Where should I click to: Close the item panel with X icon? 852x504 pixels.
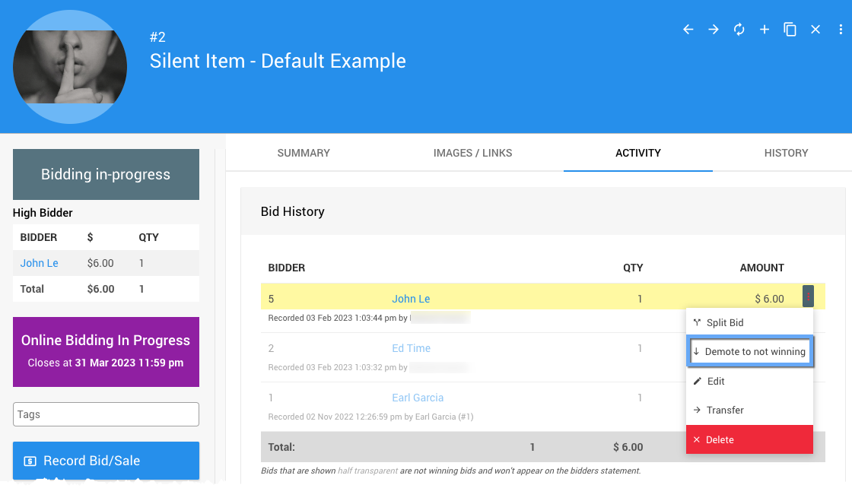pos(815,30)
